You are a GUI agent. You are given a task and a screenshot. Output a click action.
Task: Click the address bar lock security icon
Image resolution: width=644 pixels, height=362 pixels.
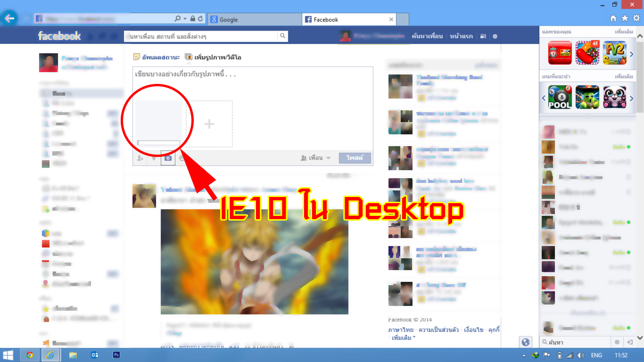[x=192, y=19]
